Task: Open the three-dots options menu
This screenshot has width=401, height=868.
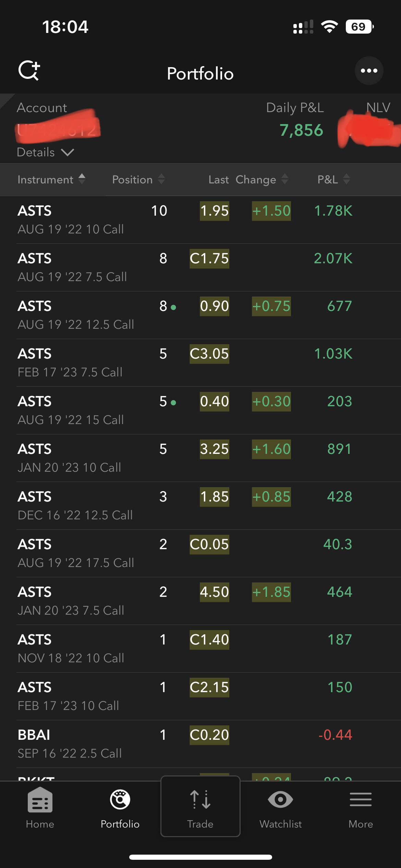Action: click(x=369, y=71)
